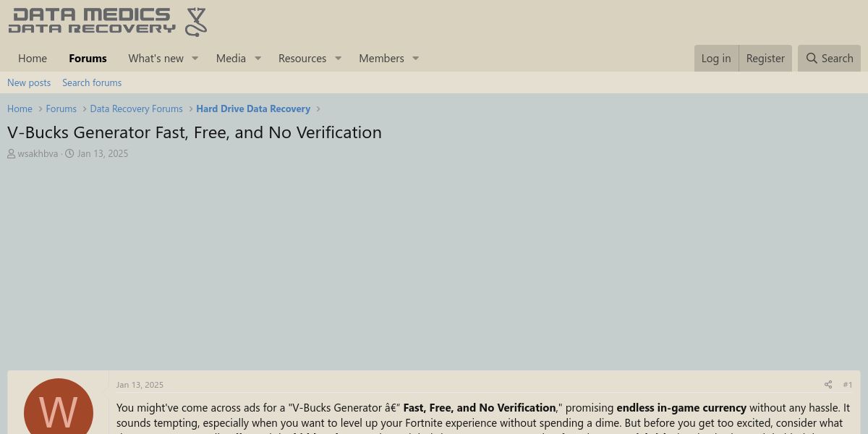Go to Forums breadcrumb
This screenshot has height=434, width=868.
click(61, 109)
